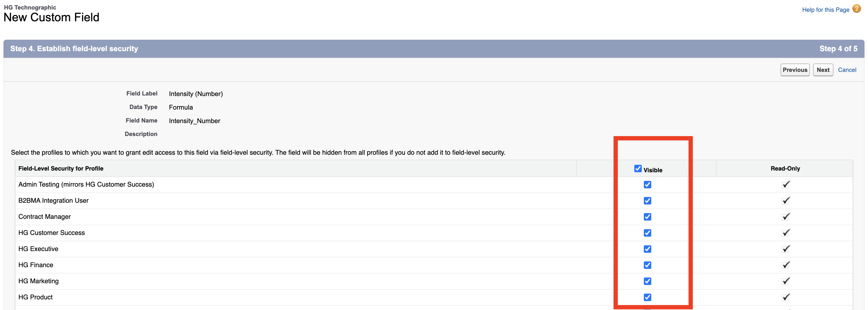This screenshot has height=310, width=868.
Task: Click the orange help question mark icon
Action: click(856, 9)
